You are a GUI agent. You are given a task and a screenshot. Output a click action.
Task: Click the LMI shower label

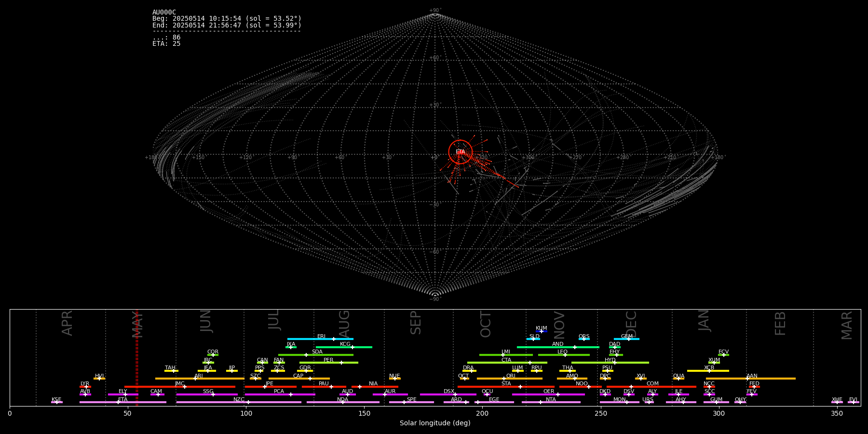click(x=505, y=352)
